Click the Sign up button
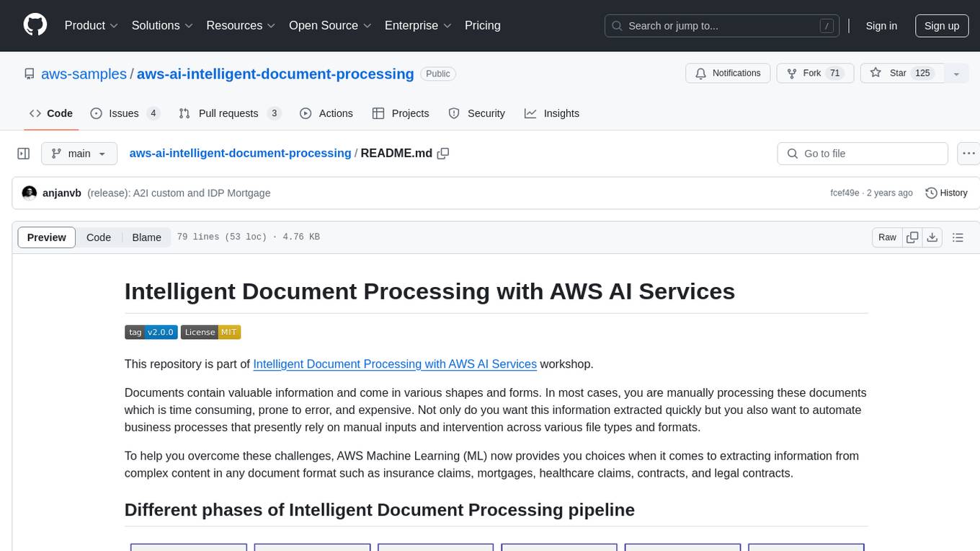 coord(942,25)
